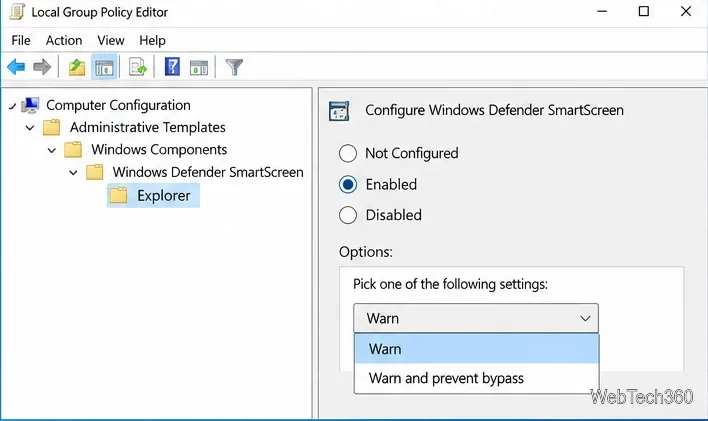
Task: Click the Back arrow toolbar icon
Action: click(16, 67)
